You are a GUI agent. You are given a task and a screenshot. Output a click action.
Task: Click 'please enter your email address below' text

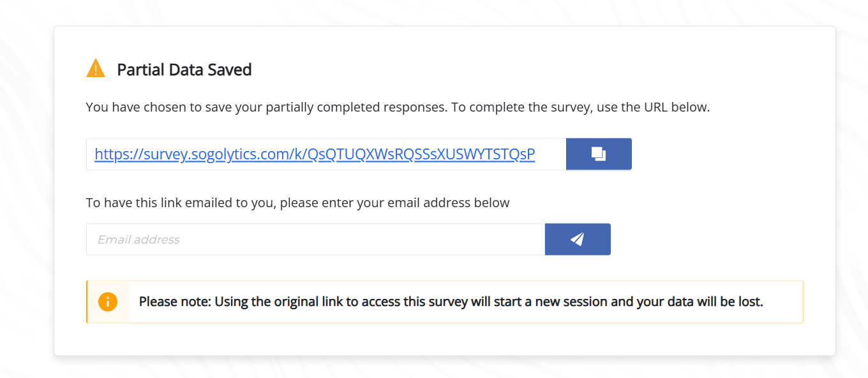click(x=394, y=203)
